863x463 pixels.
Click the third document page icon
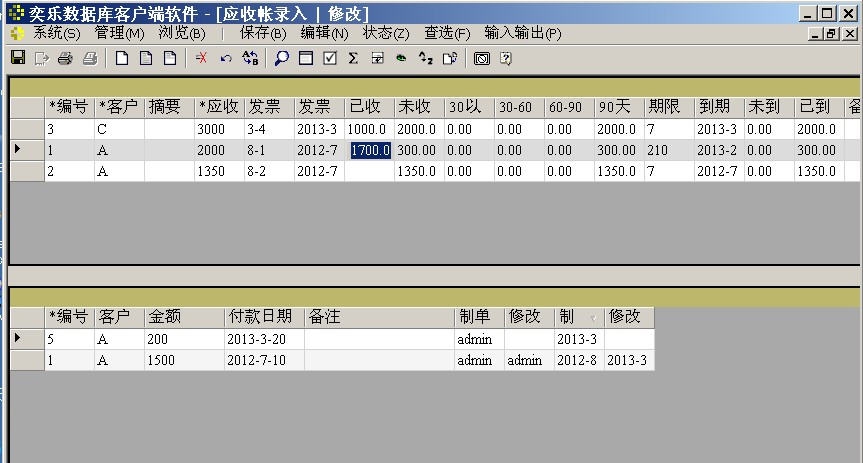170,58
